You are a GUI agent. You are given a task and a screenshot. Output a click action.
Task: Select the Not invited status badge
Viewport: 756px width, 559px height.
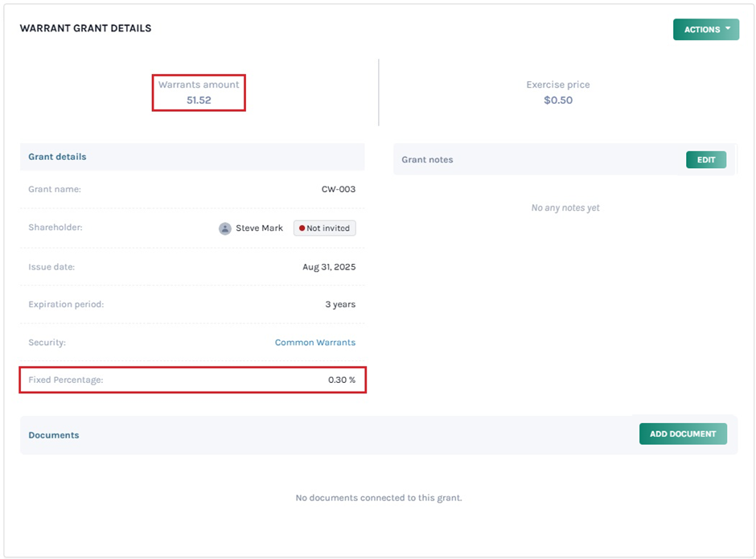pyautogui.click(x=325, y=228)
